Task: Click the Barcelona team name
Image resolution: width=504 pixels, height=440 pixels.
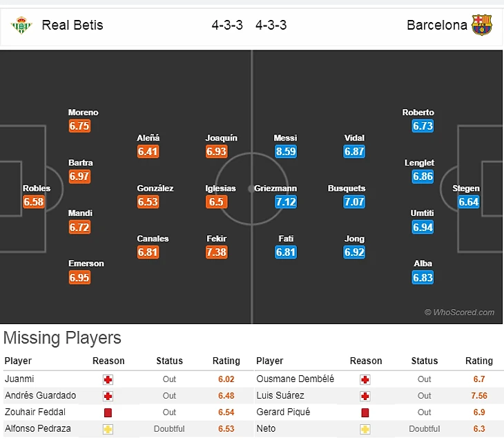Action: point(436,26)
